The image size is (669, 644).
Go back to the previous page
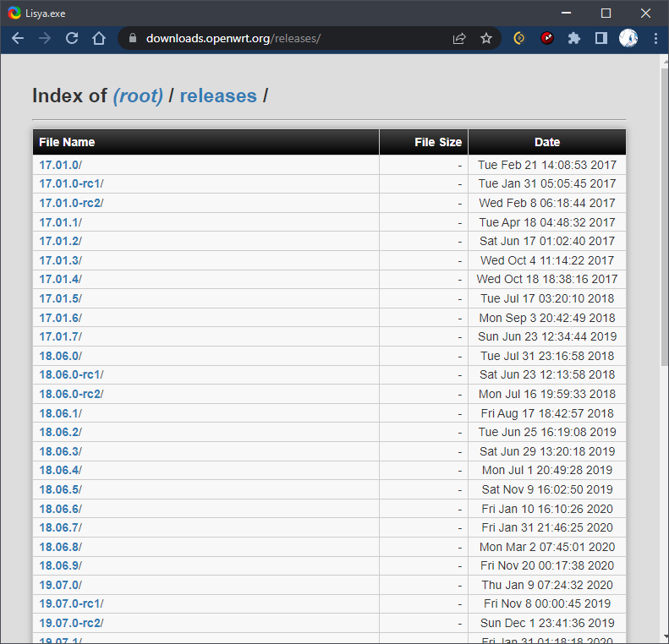pyautogui.click(x=18, y=38)
